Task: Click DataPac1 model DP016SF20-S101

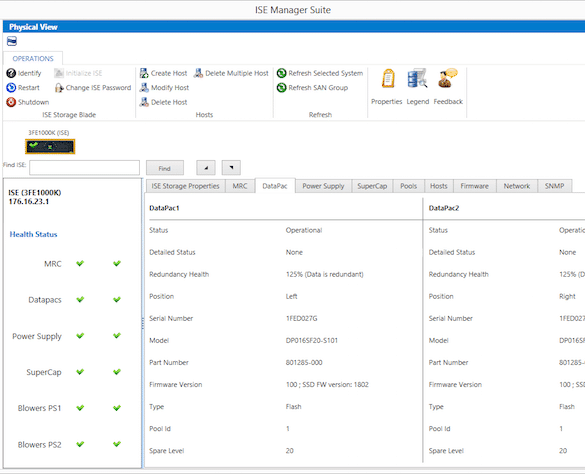Action: (312, 340)
